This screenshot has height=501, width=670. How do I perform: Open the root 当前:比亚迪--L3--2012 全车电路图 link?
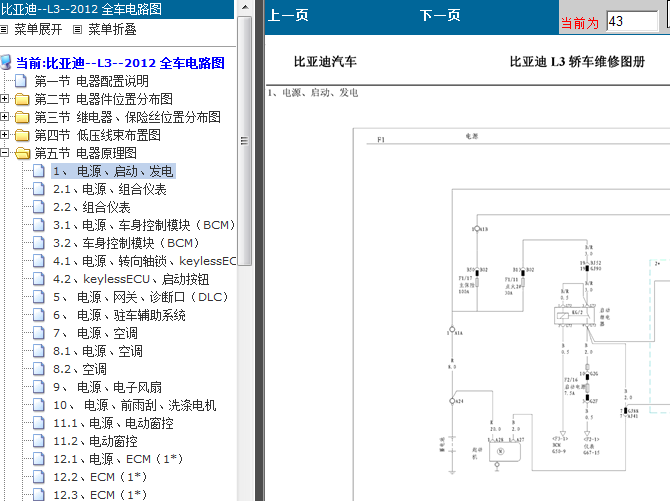pyautogui.click(x=120, y=63)
